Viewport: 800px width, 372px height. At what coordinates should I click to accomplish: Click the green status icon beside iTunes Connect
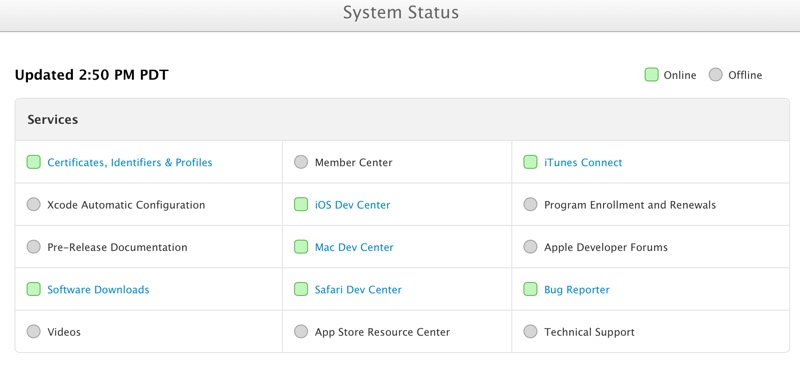tap(531, 162)
